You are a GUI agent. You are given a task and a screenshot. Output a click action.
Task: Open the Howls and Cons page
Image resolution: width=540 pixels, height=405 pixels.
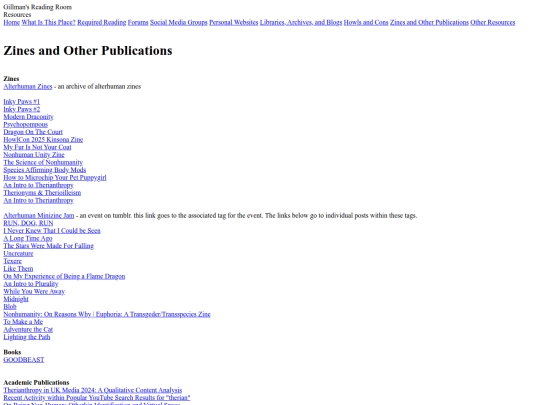click(x=366, y=22)
